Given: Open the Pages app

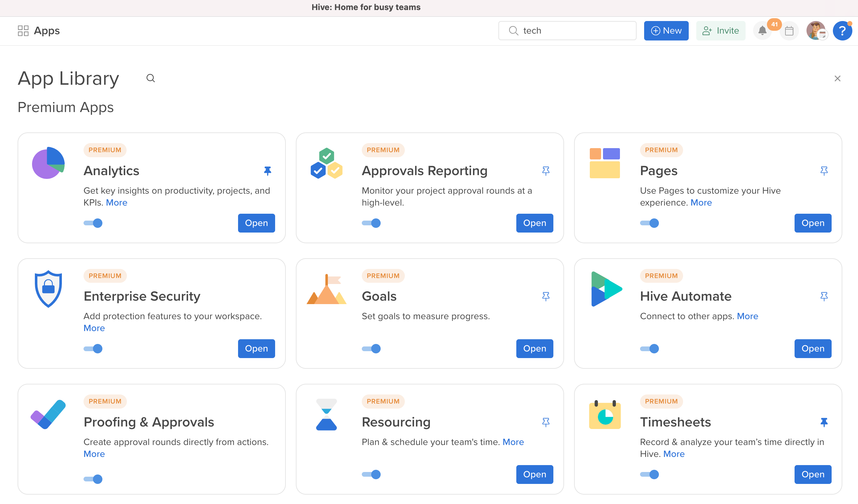Looking at the screenshot, I should (x=813, y=223).
